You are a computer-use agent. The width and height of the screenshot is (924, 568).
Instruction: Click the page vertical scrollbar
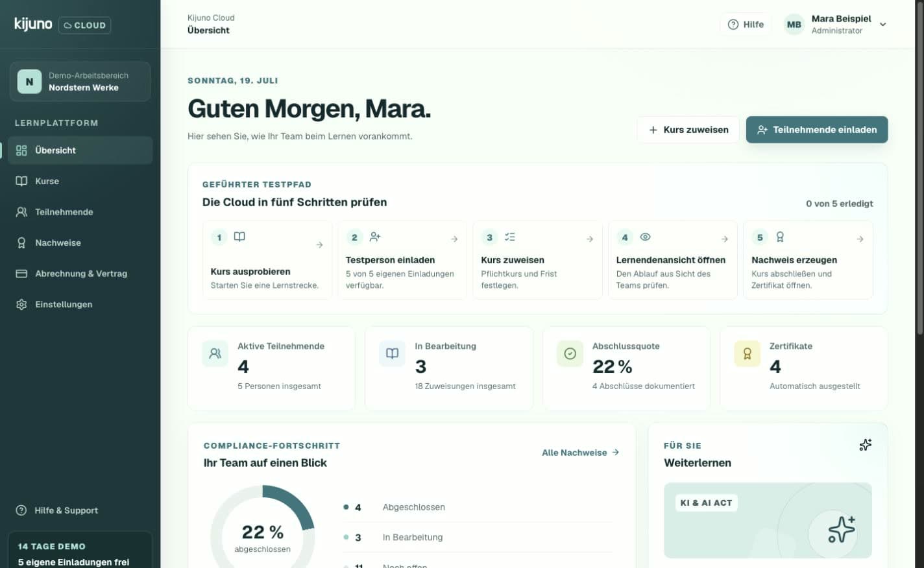[919, 169]
